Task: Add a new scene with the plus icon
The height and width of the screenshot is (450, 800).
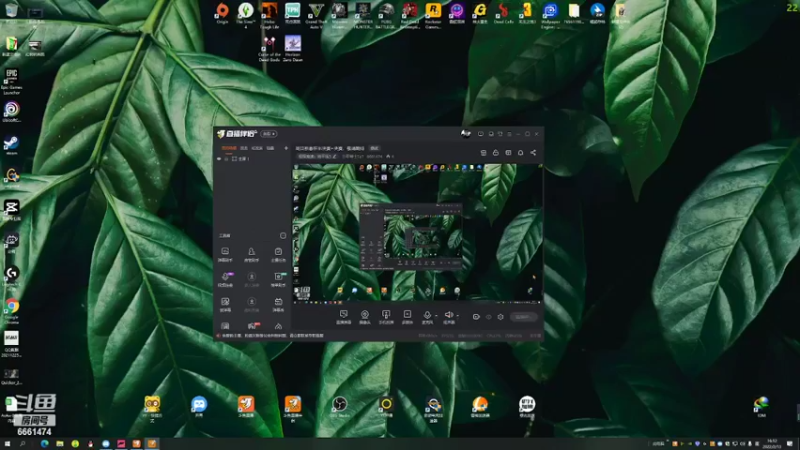Action: [x=286, y=148]
